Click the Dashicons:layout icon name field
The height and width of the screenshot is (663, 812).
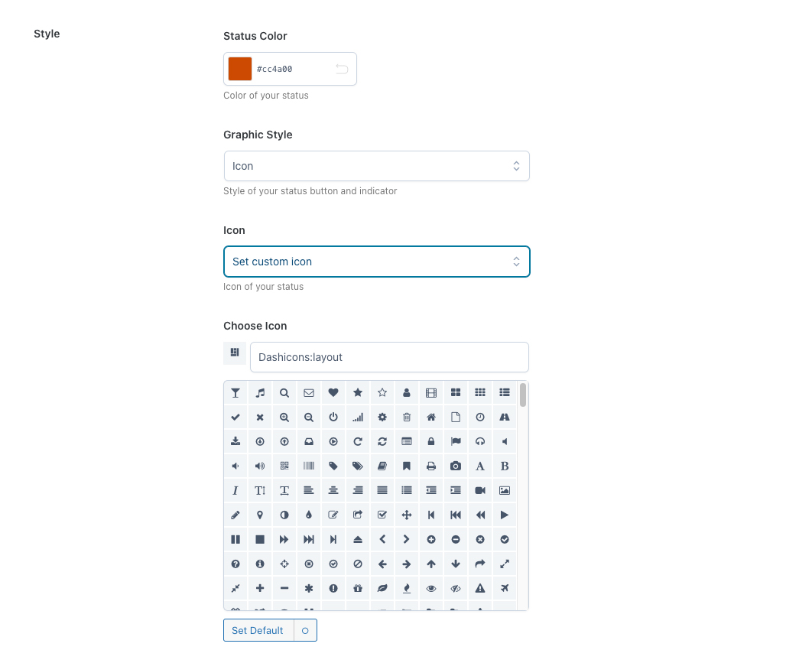point(389,357)
